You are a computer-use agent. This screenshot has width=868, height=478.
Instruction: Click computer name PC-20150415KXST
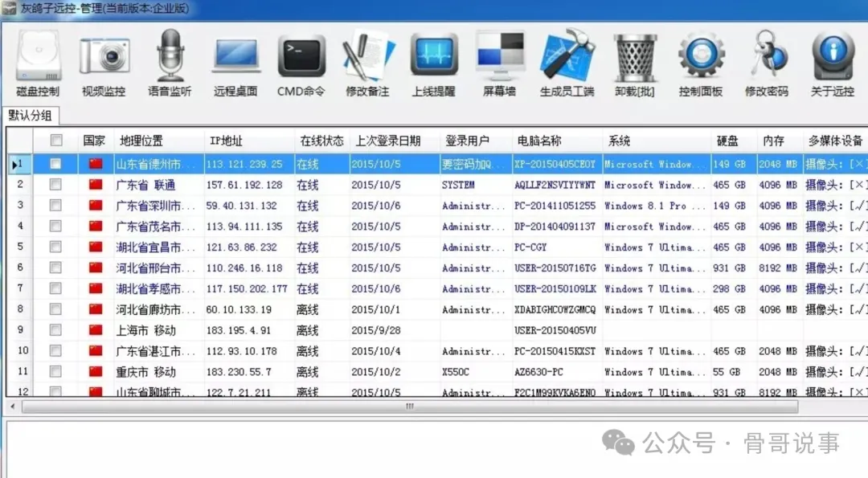click(555, 351)
